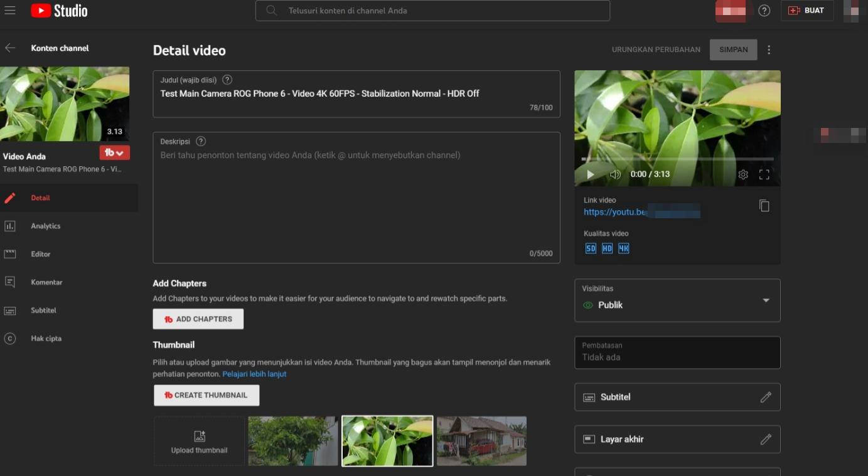Click the CREATE THUMBNAIL button
This screenshot has width=868, height=476.
pos(206,395)
